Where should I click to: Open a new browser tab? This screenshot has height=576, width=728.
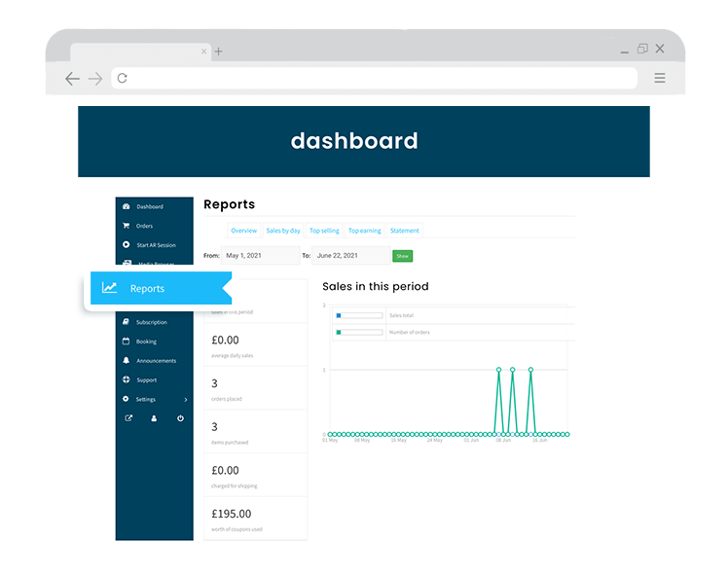[x=219, y=52]
